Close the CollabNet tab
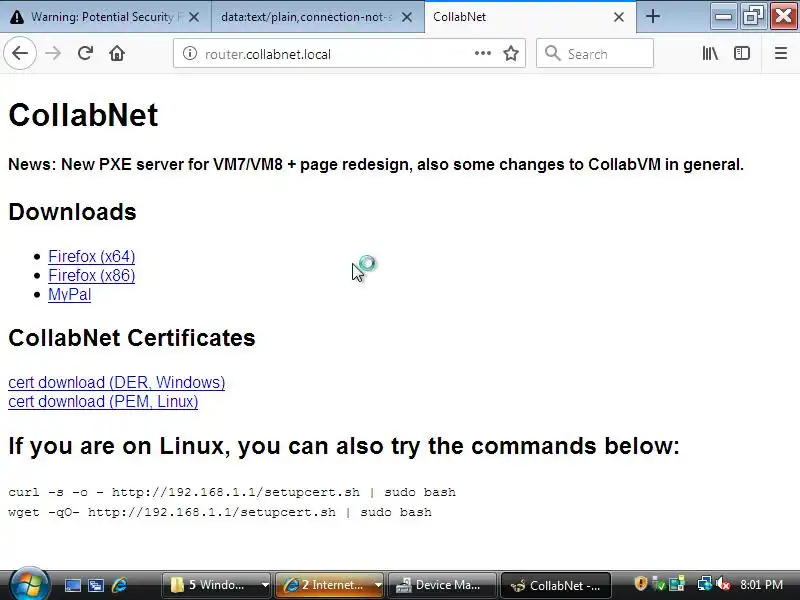Image resolution: width=800 pixels, height=600 pixels. [619, 17]
